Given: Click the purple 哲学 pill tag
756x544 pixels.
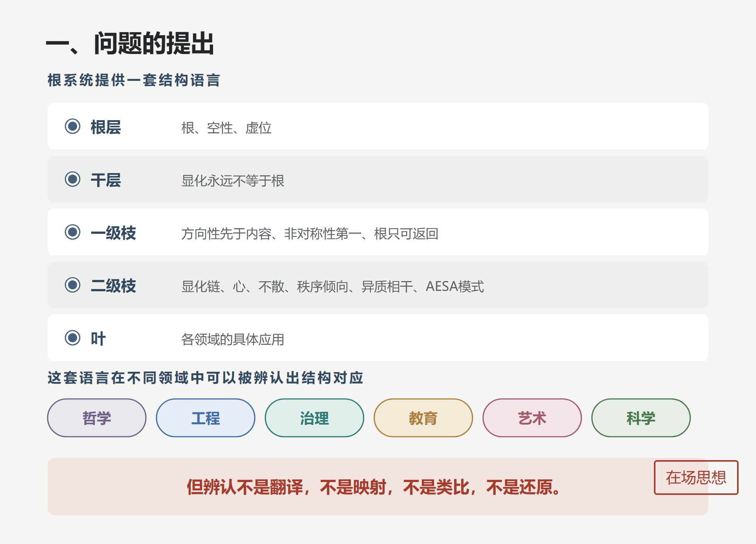Looking at the screenshot, I should [97, 418].
